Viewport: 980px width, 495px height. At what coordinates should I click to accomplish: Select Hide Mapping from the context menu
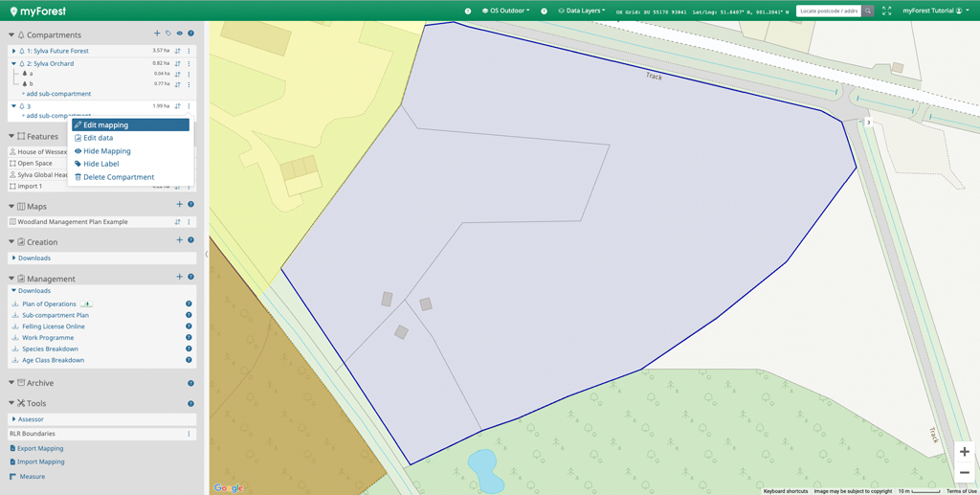106,151
